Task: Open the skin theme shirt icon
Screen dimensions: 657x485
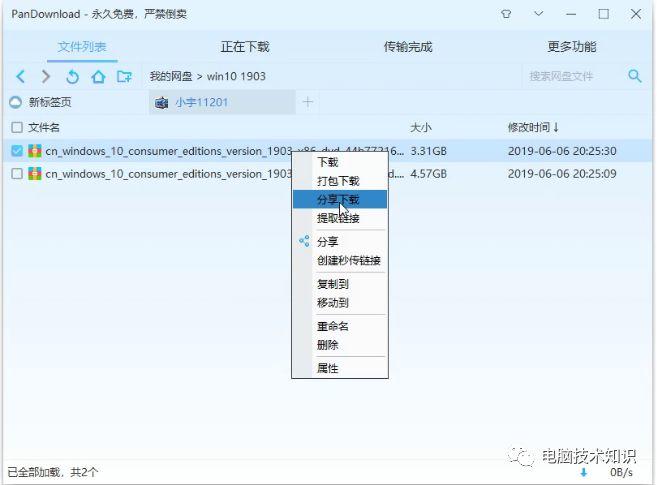Action: click(506, 14)
